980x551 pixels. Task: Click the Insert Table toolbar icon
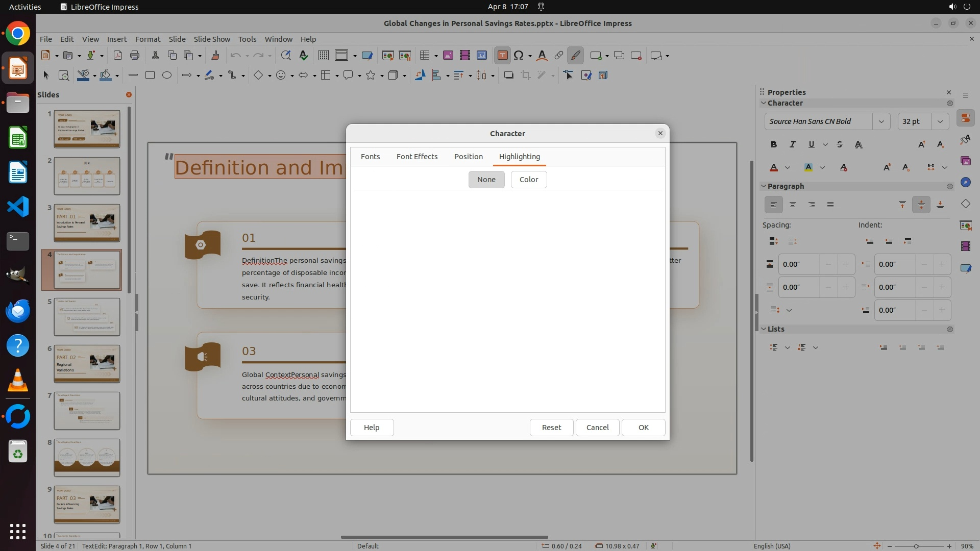tap(424, 56)
